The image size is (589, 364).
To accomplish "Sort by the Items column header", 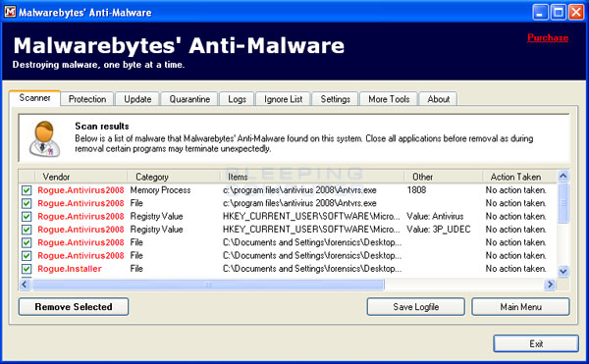I will pos(312,177).
